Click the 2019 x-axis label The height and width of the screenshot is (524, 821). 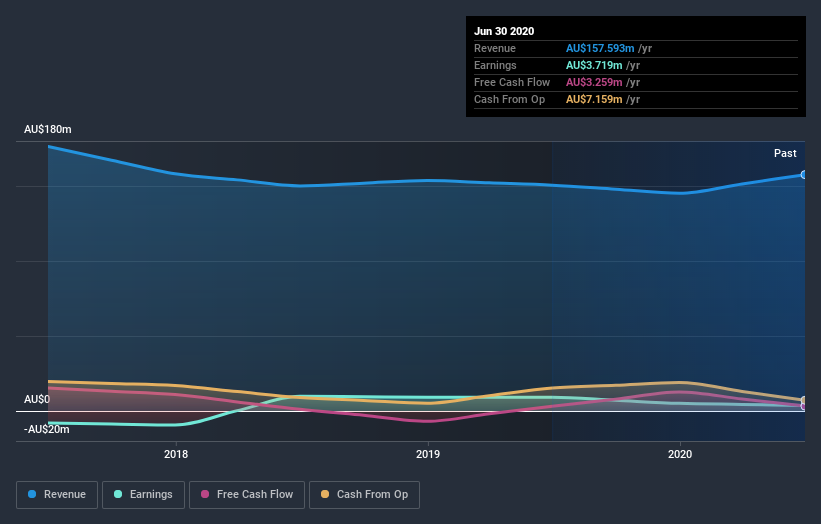(428, 454)
